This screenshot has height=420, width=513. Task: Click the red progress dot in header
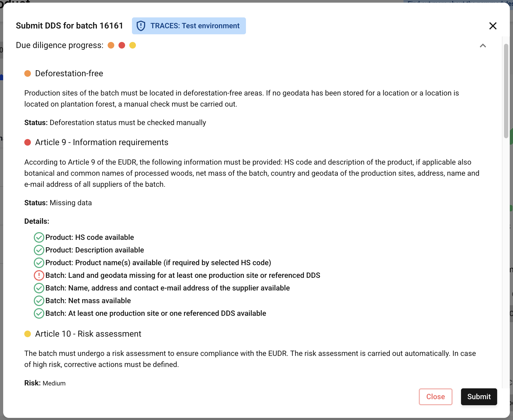[122, 45]
